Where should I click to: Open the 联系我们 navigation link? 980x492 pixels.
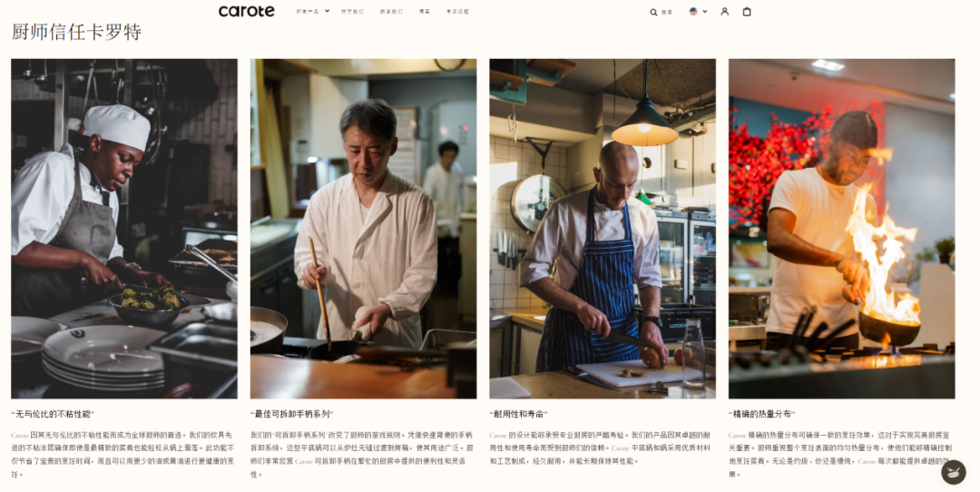click(391, 11)
